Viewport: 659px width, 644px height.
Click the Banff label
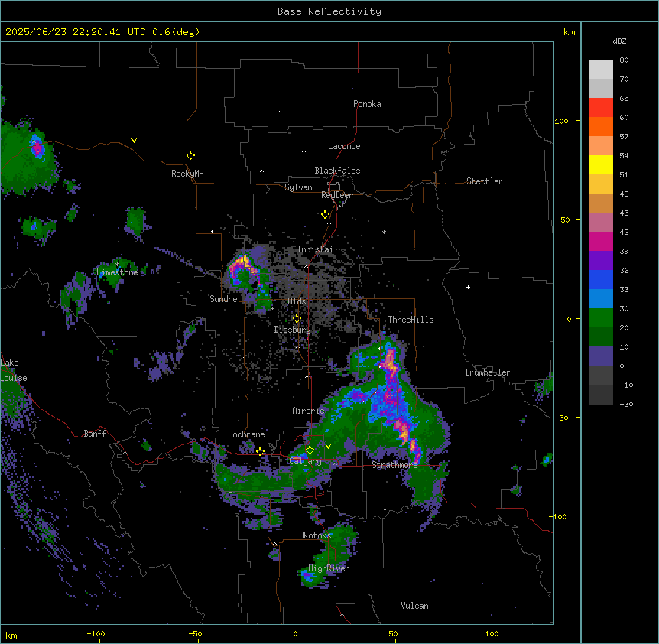[x=95, y=434]
